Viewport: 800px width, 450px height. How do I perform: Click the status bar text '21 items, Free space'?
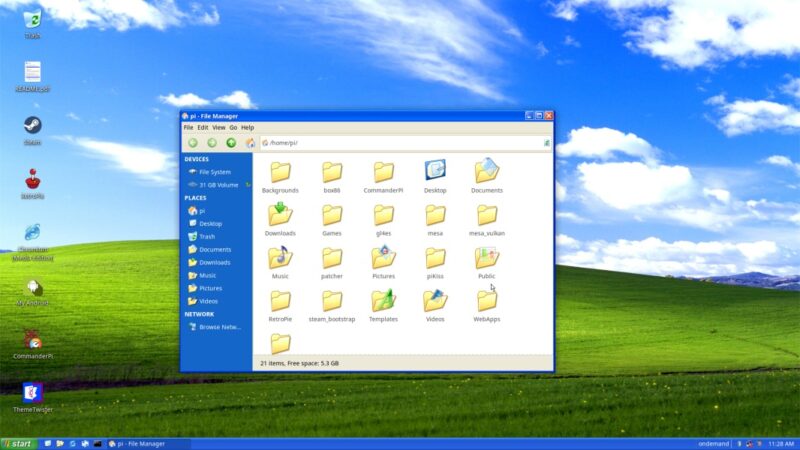click(x=299, y=363)
